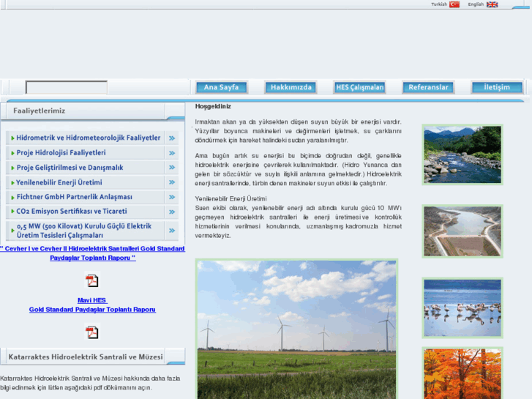Click the flamingos on lake photo thumbnail
The image size is (532, 399).
tap(462, 308)
